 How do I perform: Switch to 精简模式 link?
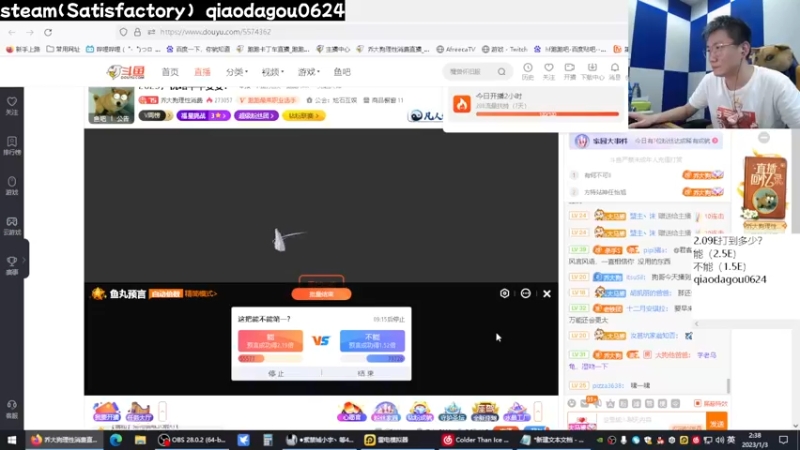point(201,294)
